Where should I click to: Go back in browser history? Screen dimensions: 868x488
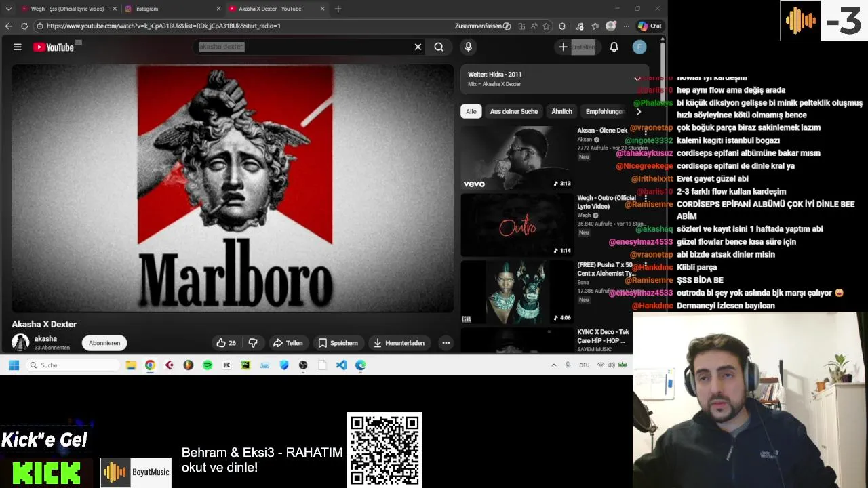click(8, 26)
